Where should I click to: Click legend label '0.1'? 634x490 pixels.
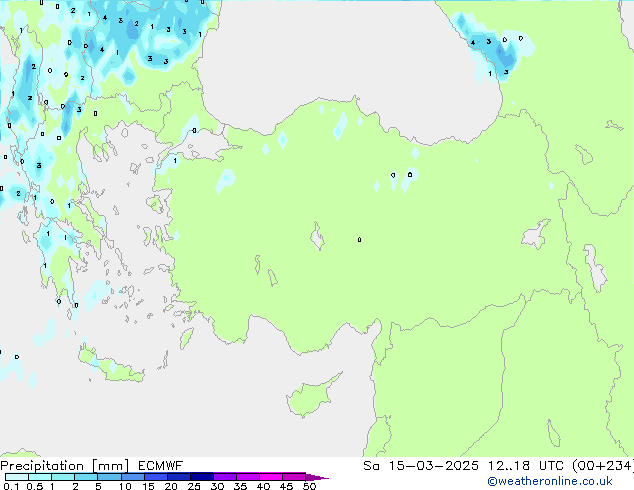[x=11, y=486]
